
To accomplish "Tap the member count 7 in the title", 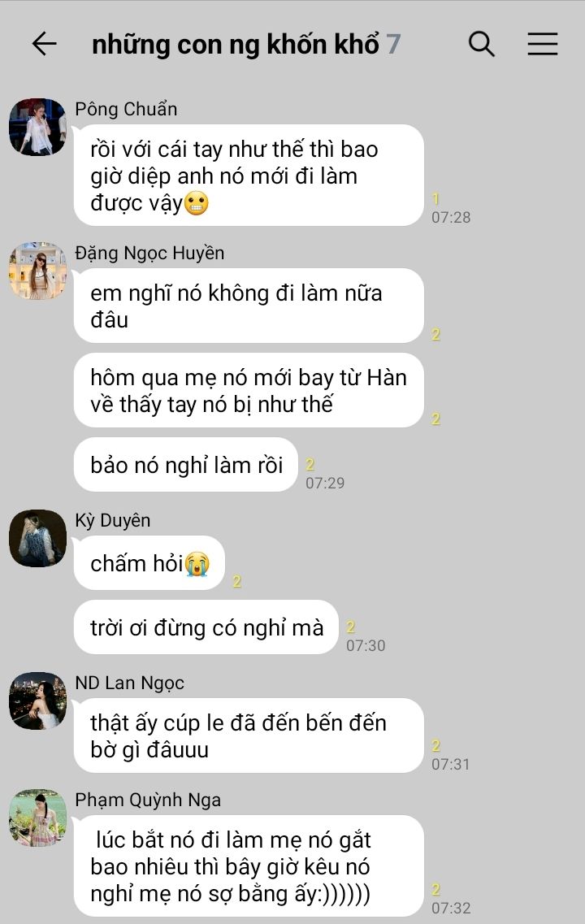I will click(393, 44).
